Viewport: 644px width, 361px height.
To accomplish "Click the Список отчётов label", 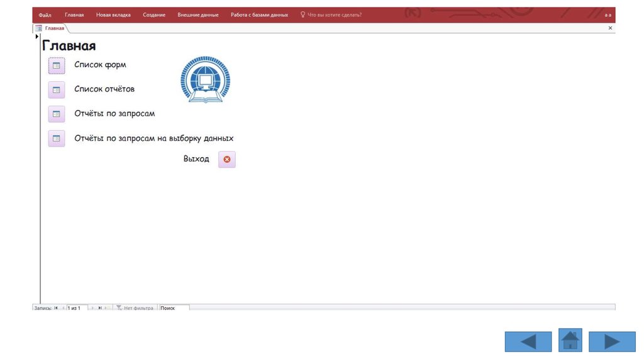I will click(104, 89).
